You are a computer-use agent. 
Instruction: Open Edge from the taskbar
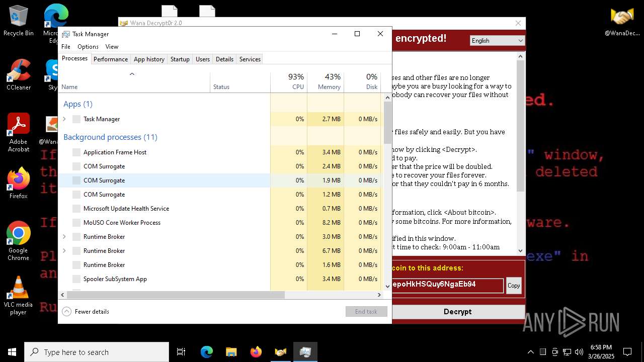(x=207, y=352)
